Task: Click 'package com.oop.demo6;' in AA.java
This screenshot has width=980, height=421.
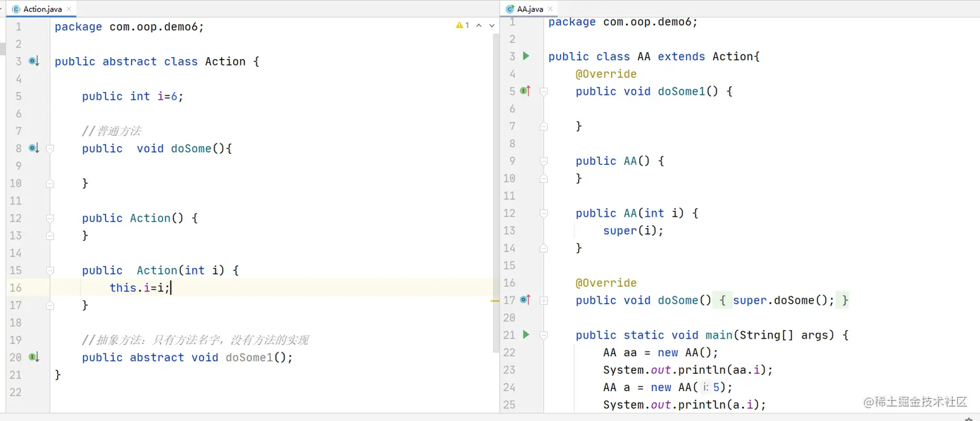Action: click(x=623, y=22)
